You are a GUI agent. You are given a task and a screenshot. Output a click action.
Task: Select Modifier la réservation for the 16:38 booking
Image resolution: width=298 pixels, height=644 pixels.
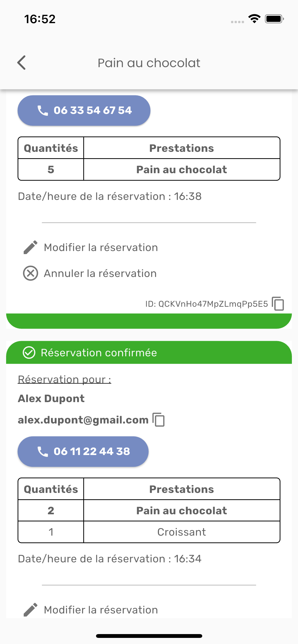101,247
